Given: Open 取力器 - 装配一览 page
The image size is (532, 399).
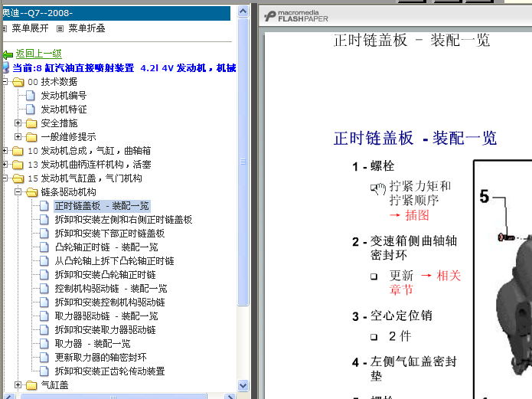Looking at the screenshot, I should click(93, 344).
